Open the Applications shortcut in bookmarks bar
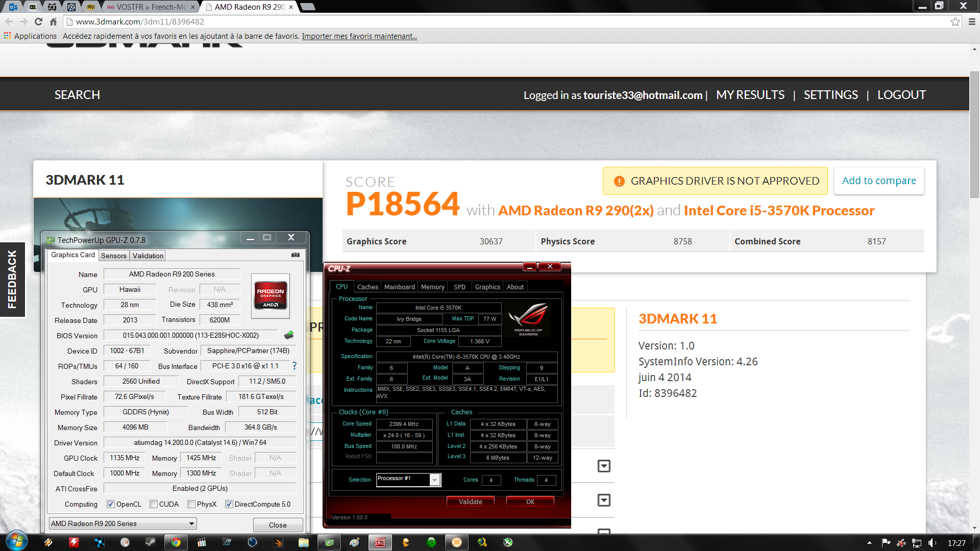980x551 pixels. (x=30, y=36)
